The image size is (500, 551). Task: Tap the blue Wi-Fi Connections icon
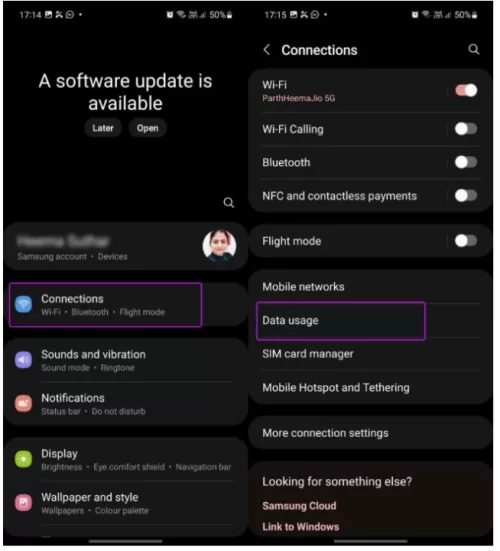[x=24, y=304]
